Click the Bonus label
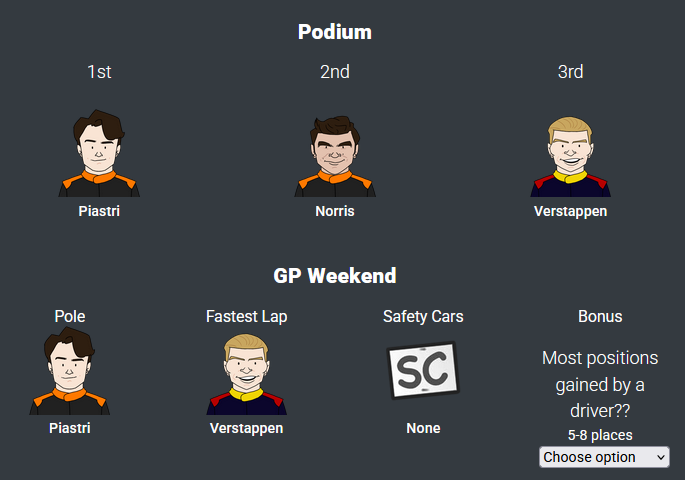Viewport: 685px width, 480px height. pos(600,316)
